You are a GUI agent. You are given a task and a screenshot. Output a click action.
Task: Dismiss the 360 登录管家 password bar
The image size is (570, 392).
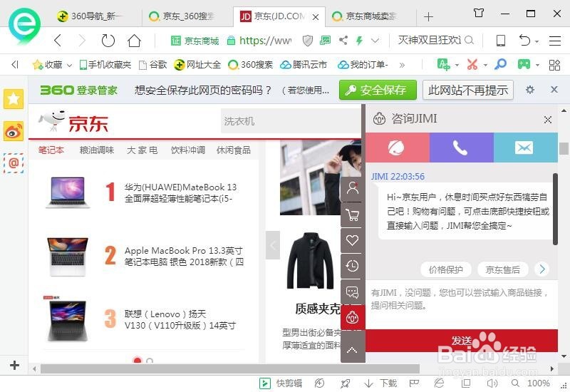tap(554, 89)
